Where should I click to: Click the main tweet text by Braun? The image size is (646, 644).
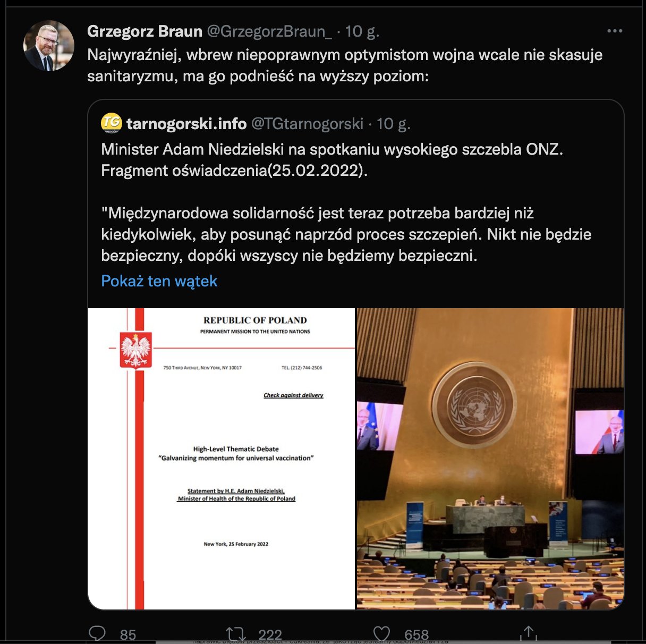click(345, 65)
